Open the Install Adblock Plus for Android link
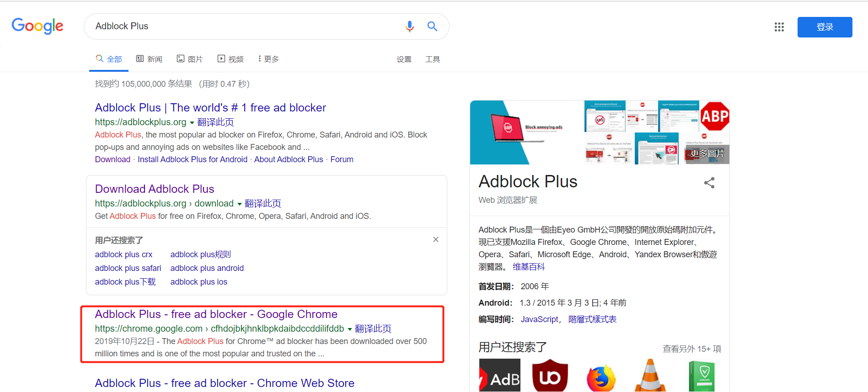Image resolution: width=868 pixels, height=392 pixels. point(193,159)
